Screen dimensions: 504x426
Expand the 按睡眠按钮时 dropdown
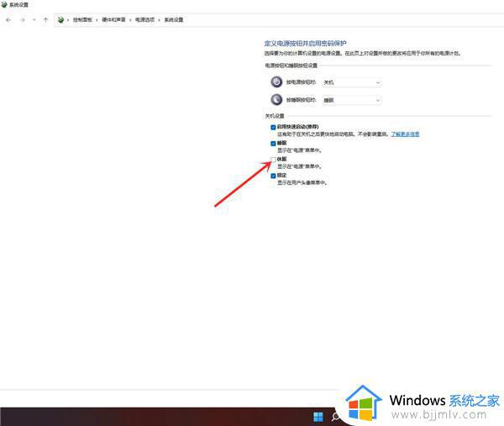352,100
